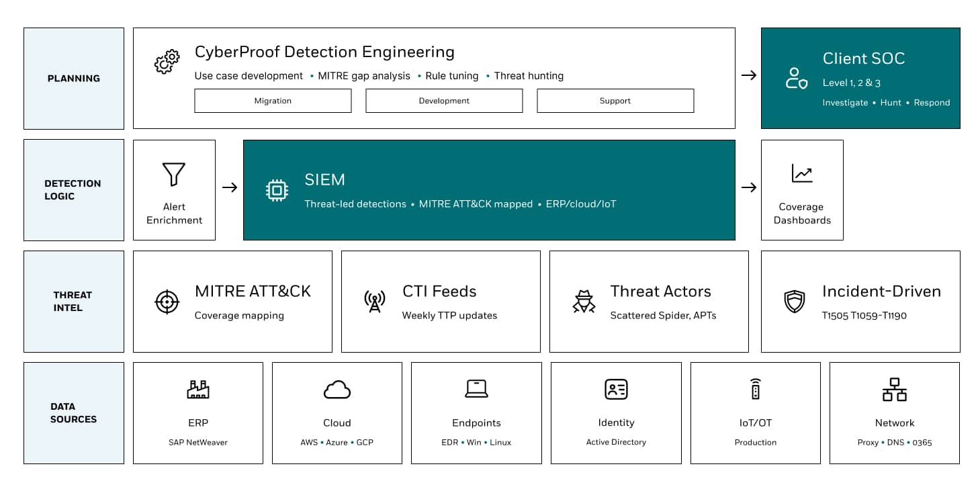The image size is (980, 487).
Task: Select the IoT/OT remote device icon
Action: (756, 389)
